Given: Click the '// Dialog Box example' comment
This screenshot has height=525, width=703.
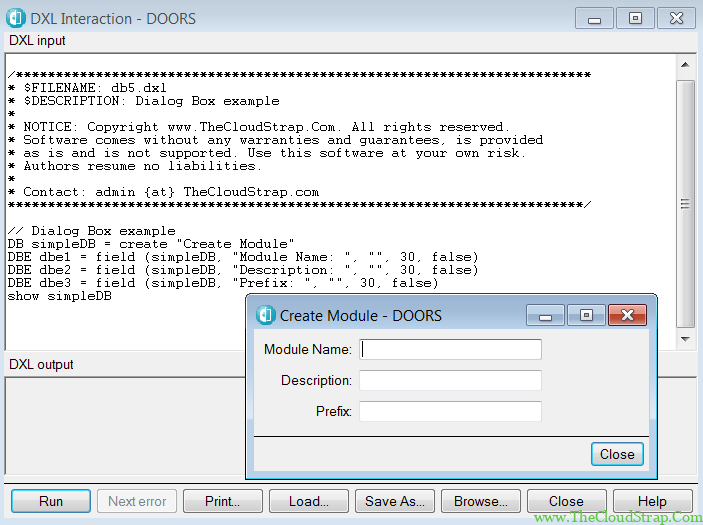Looking at the screenshot, I should [x=91, y=231].
